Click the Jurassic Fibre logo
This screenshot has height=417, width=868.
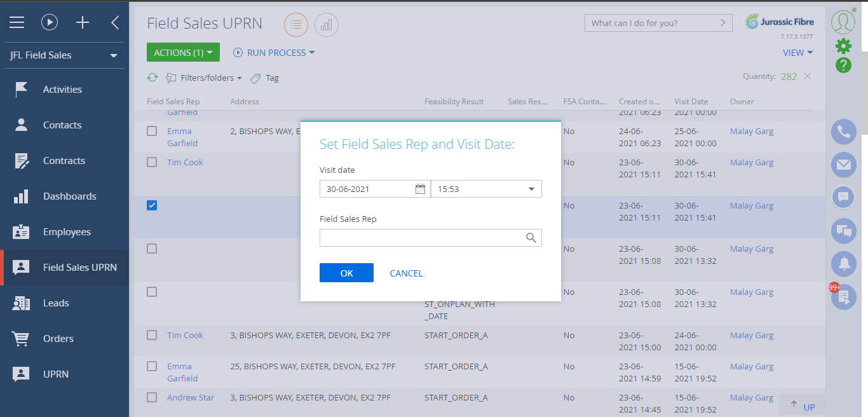[780, 22]
